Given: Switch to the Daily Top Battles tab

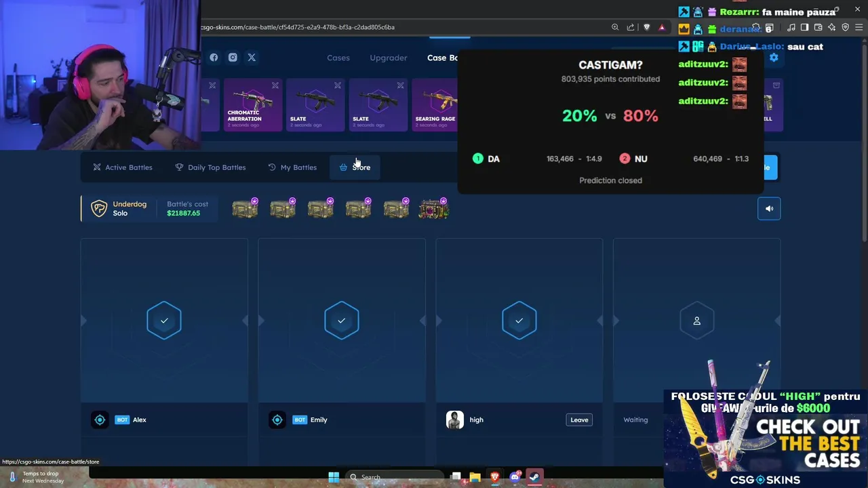Looking at the screenshot, I should point(210,167).
